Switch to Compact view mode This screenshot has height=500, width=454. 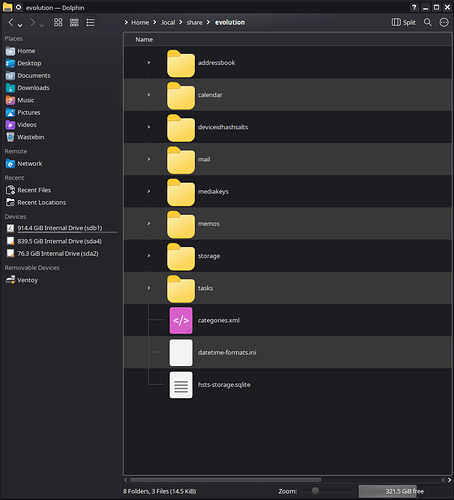(x=74, y=22)
